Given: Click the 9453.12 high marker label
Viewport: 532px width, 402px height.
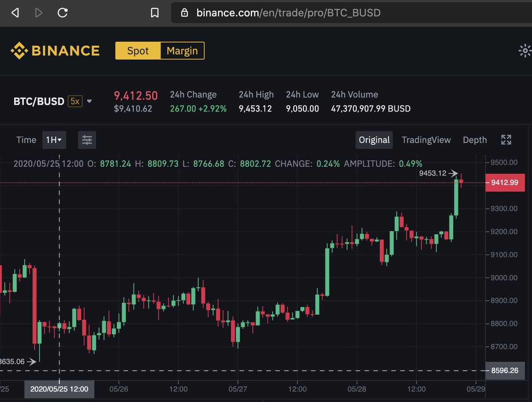Looking at the screenshot, I should [432, 173].
